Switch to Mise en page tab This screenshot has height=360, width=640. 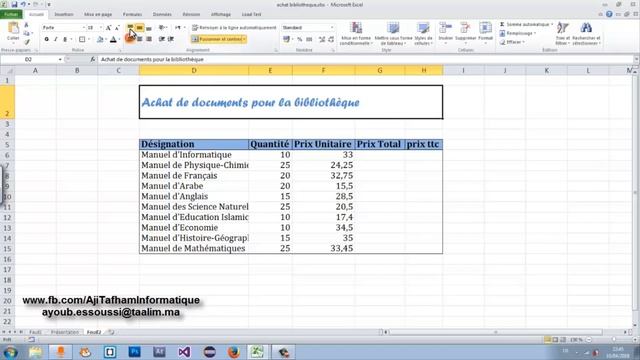point(98,14)
